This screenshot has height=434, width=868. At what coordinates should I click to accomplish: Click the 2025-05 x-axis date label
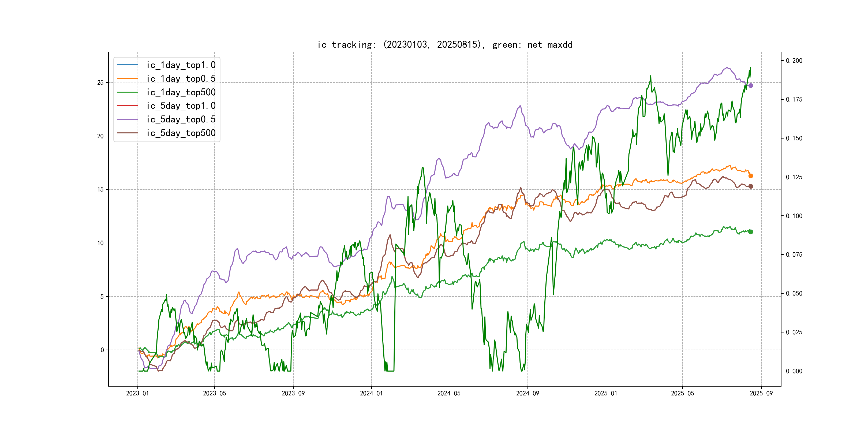click(682, 393)
